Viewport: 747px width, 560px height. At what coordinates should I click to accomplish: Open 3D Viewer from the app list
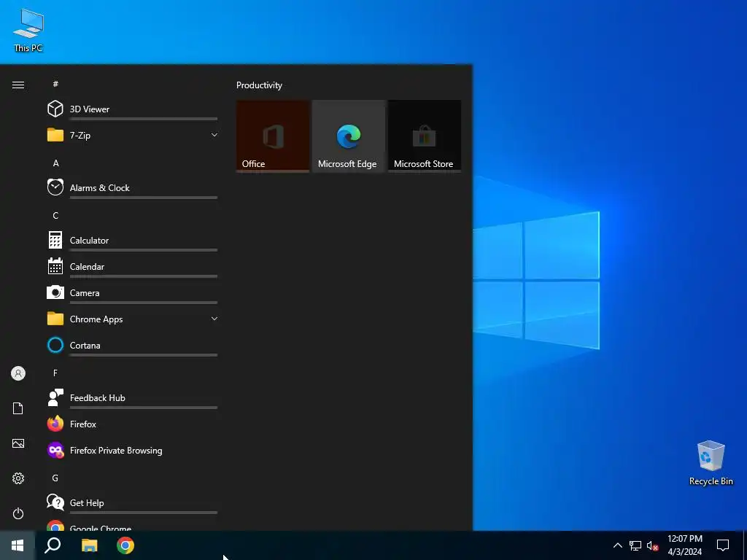coord(133,109)
